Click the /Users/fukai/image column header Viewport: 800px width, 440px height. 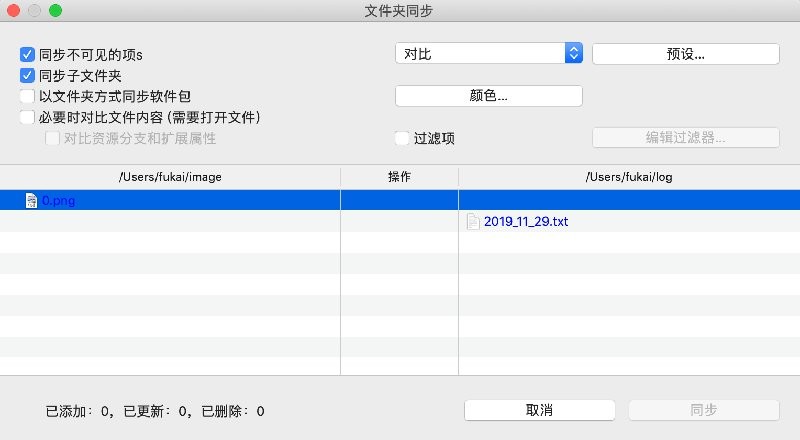[x=170, y=177]
